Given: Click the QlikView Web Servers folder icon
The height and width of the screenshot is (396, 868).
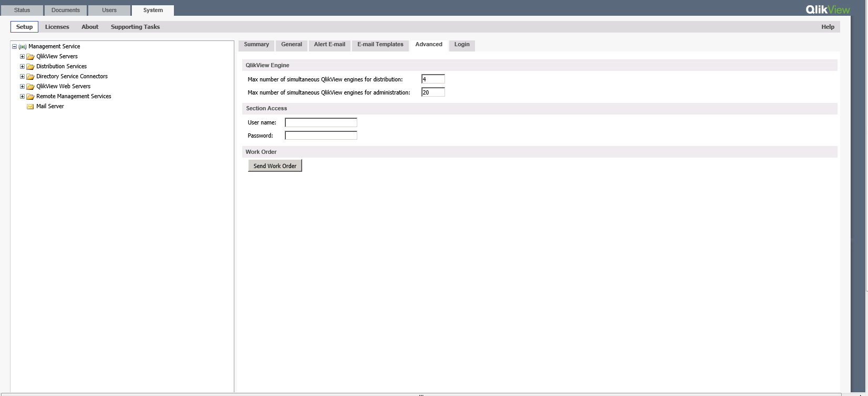Looking at the screenshot, I should pyautogui.click(x=30, y=87).
